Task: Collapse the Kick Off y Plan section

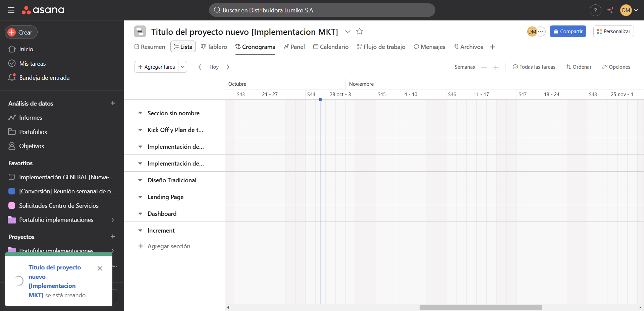Action: pyautogui.click(x=140, y=130)
